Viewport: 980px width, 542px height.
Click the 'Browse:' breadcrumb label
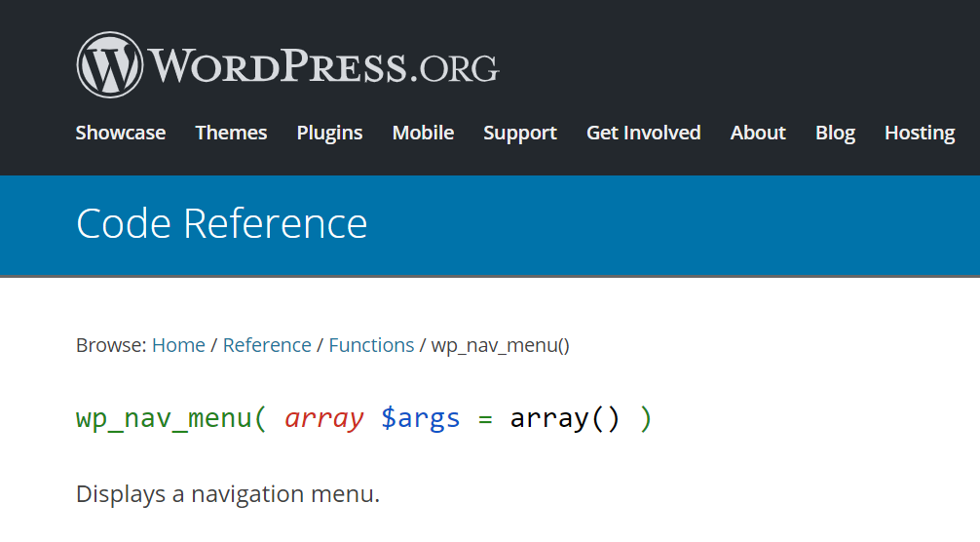(x=111, y=345)
